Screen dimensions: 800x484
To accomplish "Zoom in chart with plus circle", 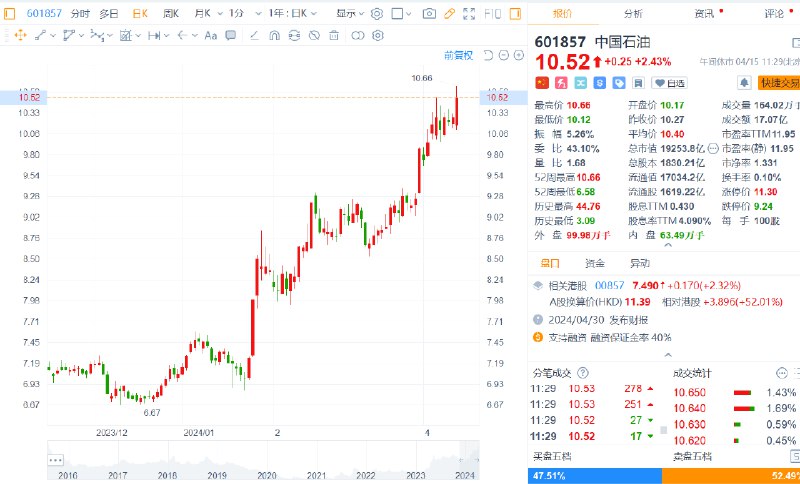I will tap(519, 55).
